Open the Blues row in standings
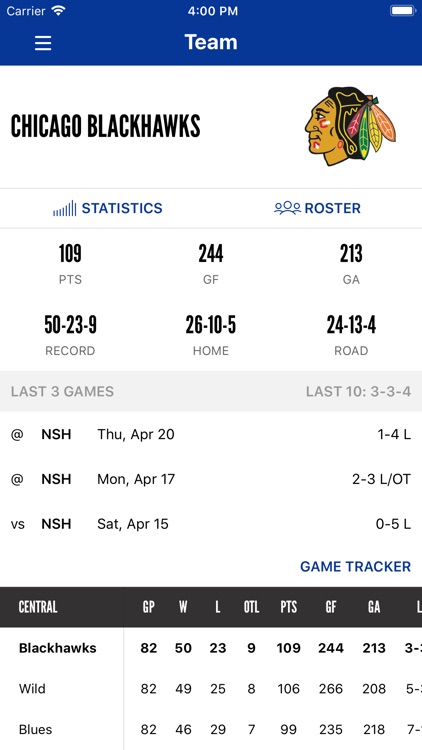Screen dimensions: 422x750 pyautogui.click(x=211, y=729)
